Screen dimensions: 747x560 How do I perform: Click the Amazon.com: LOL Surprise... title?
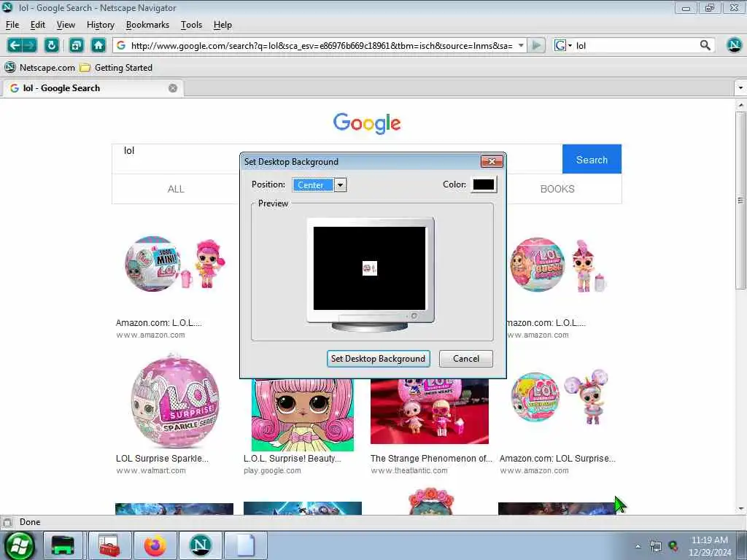[x=557, y=459]
